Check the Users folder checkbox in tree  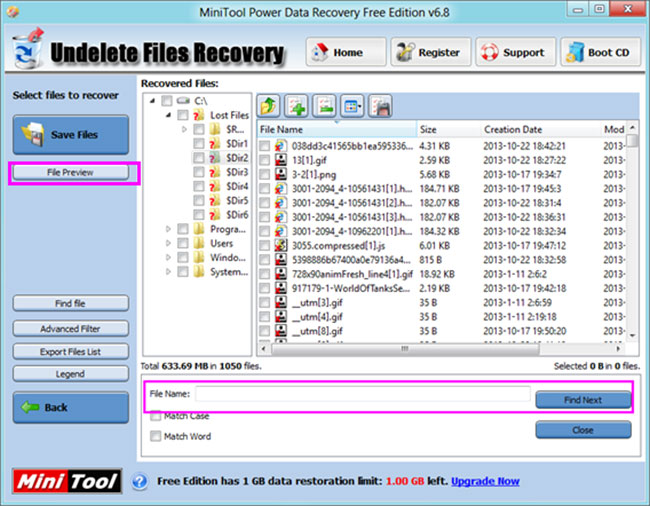pyautogui.click(x=182, y=243)
